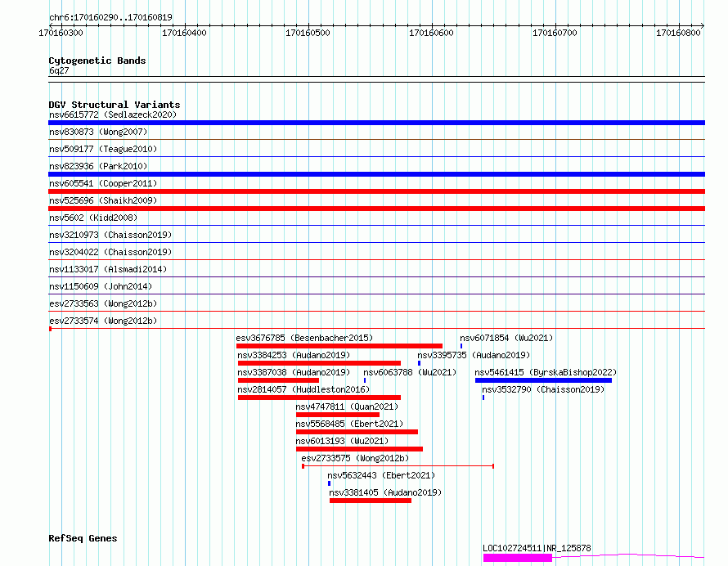Open the nsv605541 (Cooper2011) variant label
The height and width of the screenshot is (566, 728).
[103, 183]
